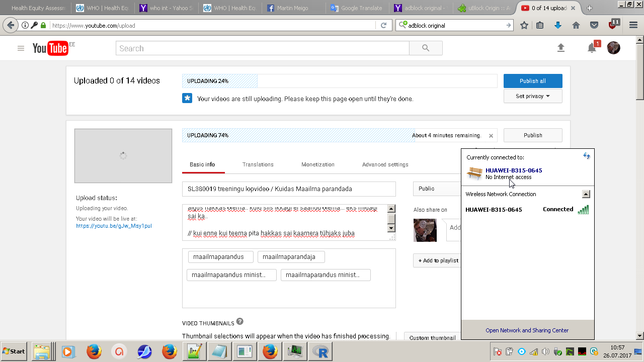Collapse the Wireless Network Connection section
This screenshot has width=644, height=362.
click(586, 194)
